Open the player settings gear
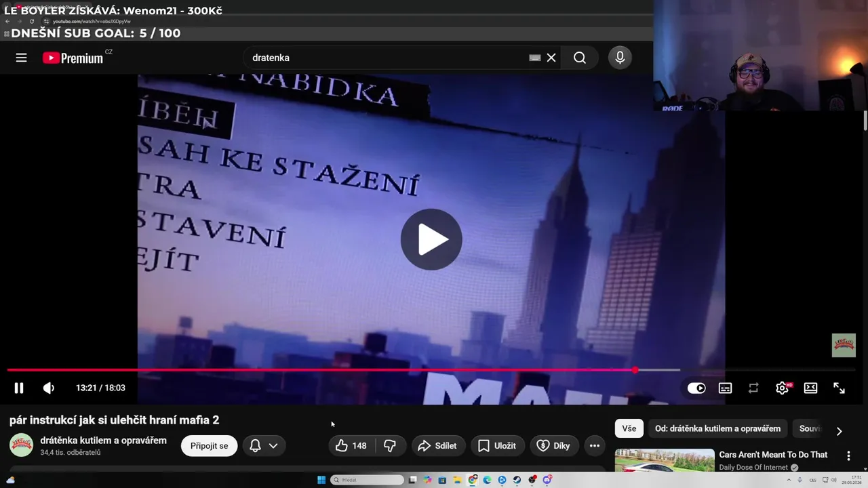The image size is (868, 488). (x=782, y=388)
